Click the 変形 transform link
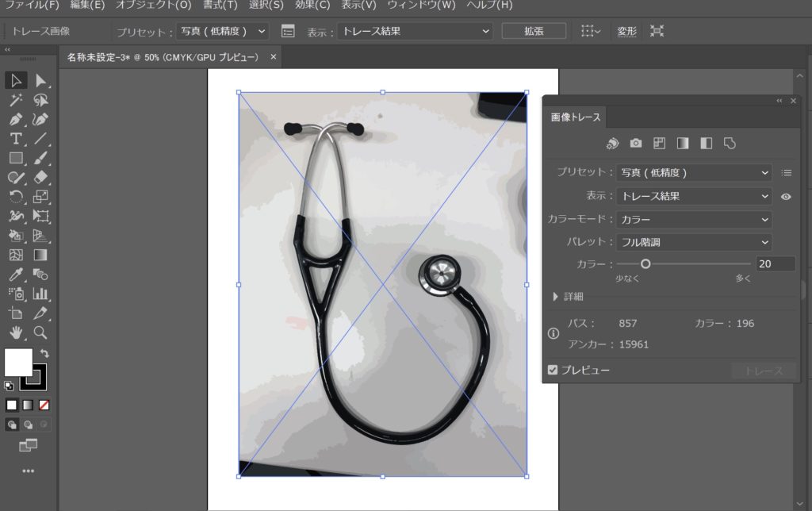Screen dimensions: 812x511 click(x=626, y=31)
